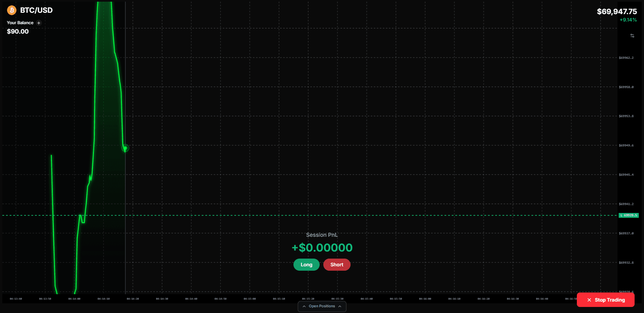
Task: Click the pulsing current price dot on chart
Action: (125, 148)
